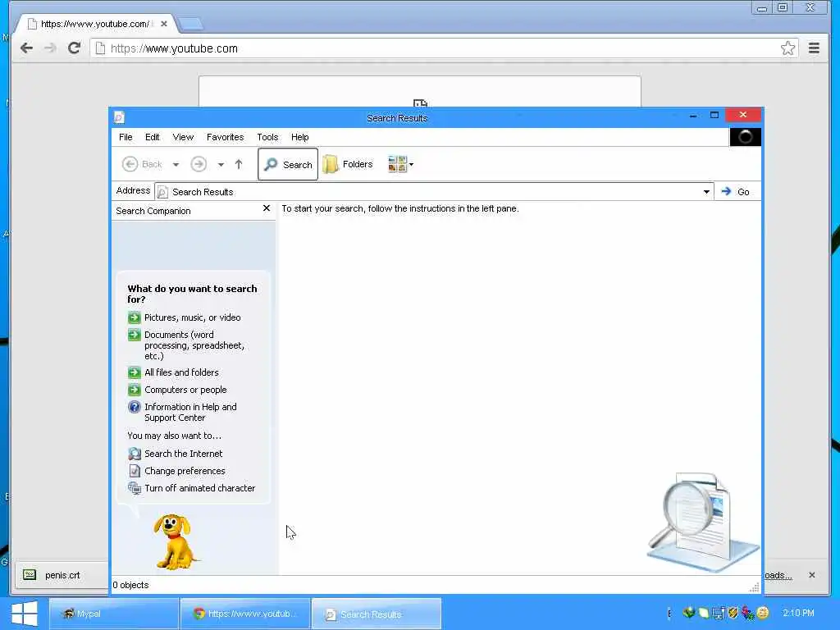Click the green arrow icon beside Pictures, music
Viewport: 840px width, 630px height.
(134, 317)
